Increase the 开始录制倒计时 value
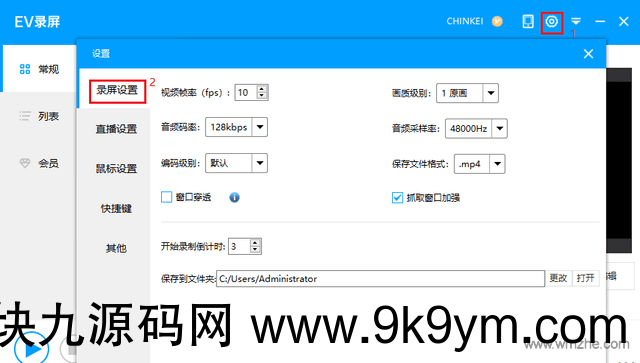The image size is (640, 363). point(256,243)
